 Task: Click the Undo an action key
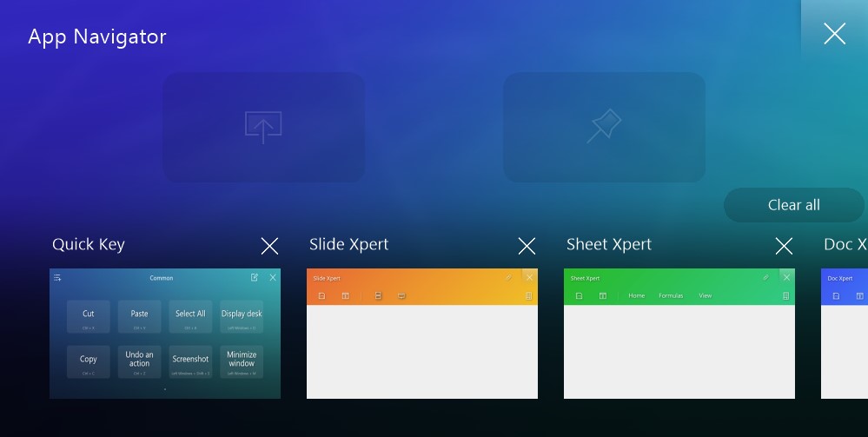[x=140, y=361]
